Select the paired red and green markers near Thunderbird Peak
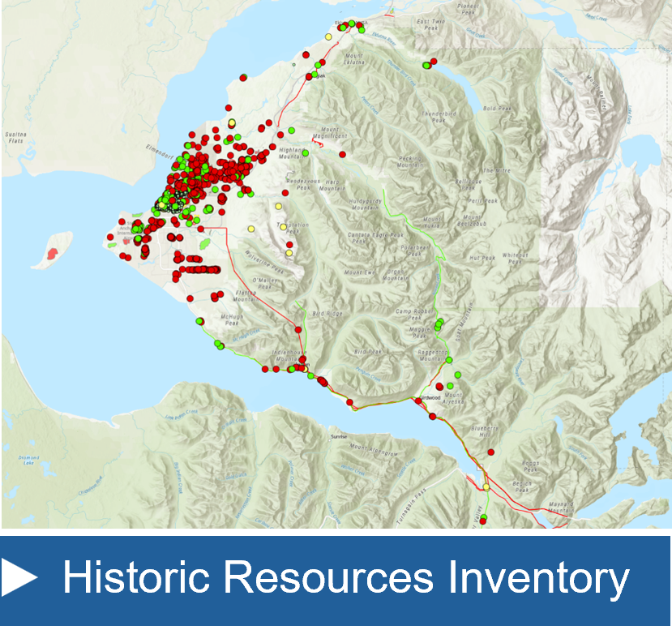 430,65
